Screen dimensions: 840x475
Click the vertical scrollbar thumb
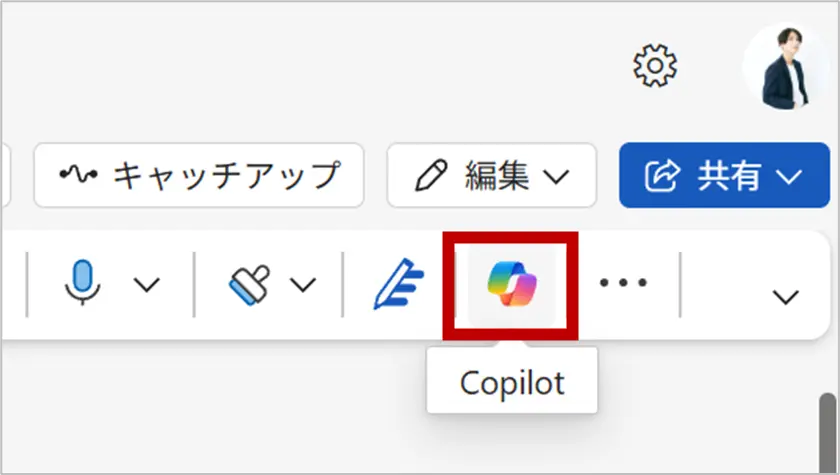point(827,430)
